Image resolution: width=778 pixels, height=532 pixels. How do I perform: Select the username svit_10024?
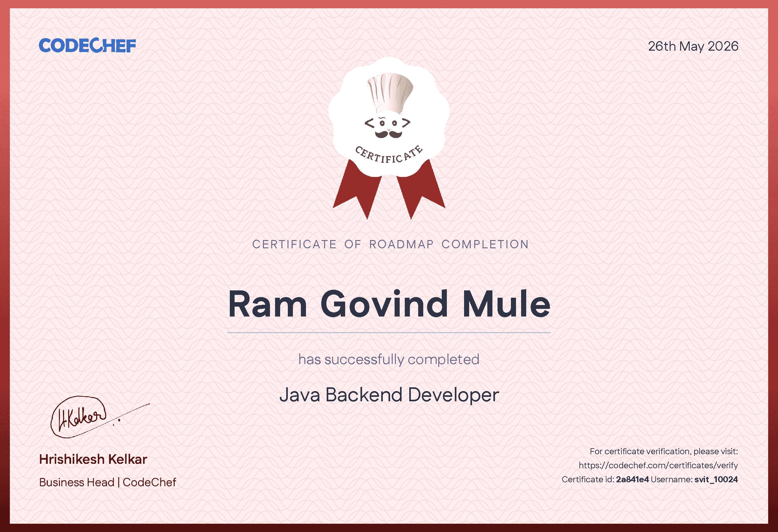(716, 479)
